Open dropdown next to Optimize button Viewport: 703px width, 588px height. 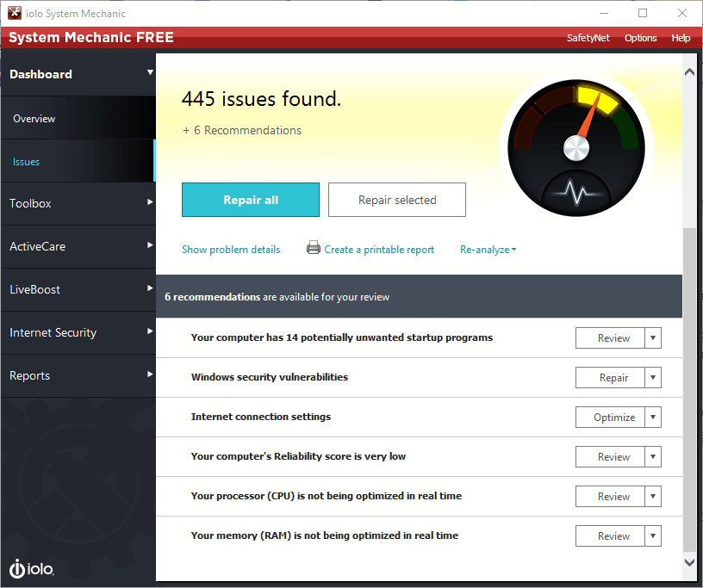653,417
